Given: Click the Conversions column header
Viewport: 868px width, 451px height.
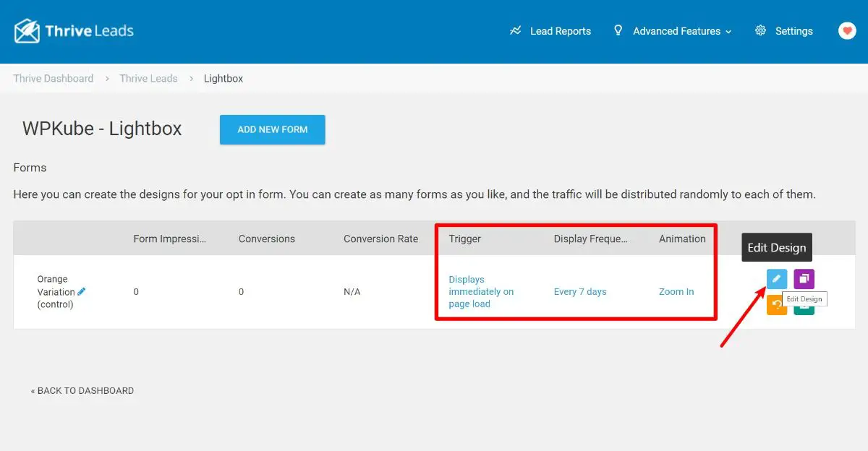Looking at the screenshot, I should pyautogui.click(x=267, y=239).
